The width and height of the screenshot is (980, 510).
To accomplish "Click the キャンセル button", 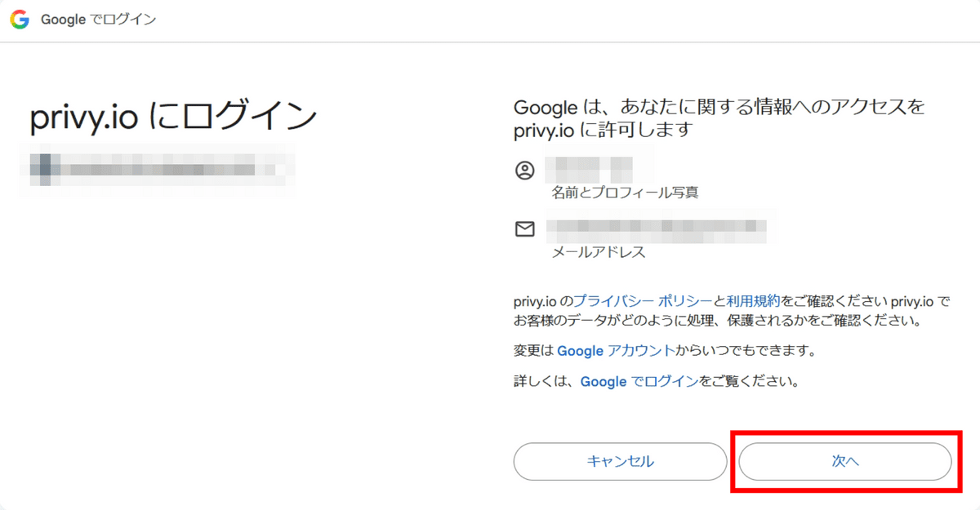I will click(620, 462).
